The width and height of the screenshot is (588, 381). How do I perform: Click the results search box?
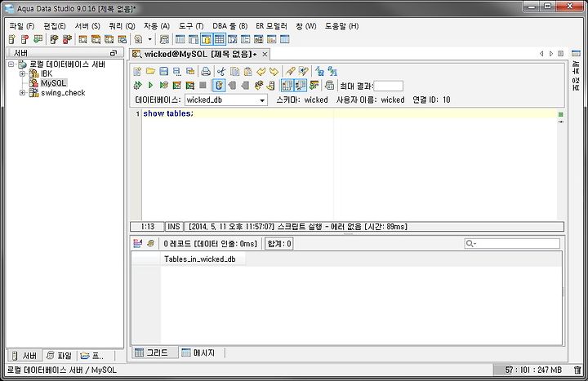coord(512,244)
